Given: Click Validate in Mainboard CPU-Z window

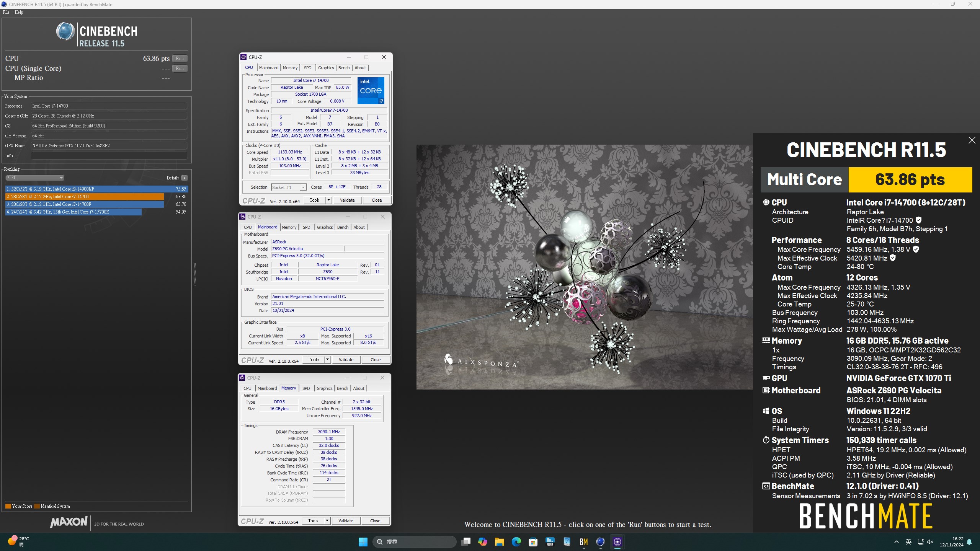Looking at the screenshot, I should [x=346, y=360].
